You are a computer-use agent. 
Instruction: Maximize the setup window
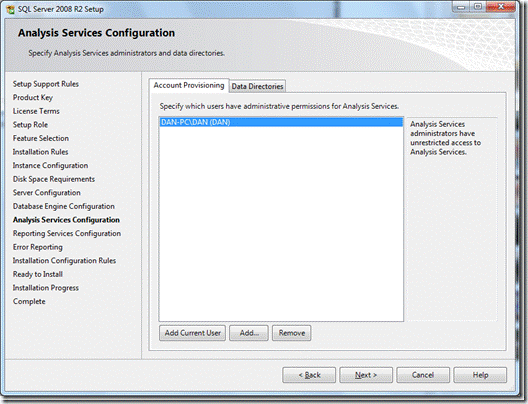click(477, 7)
